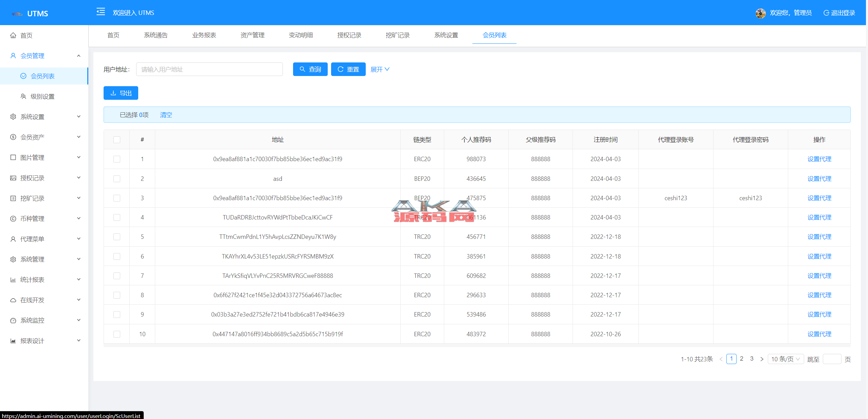868x419 pixels.
Task: Click 设置代理 for row 5
Action: tap(819, 237)
